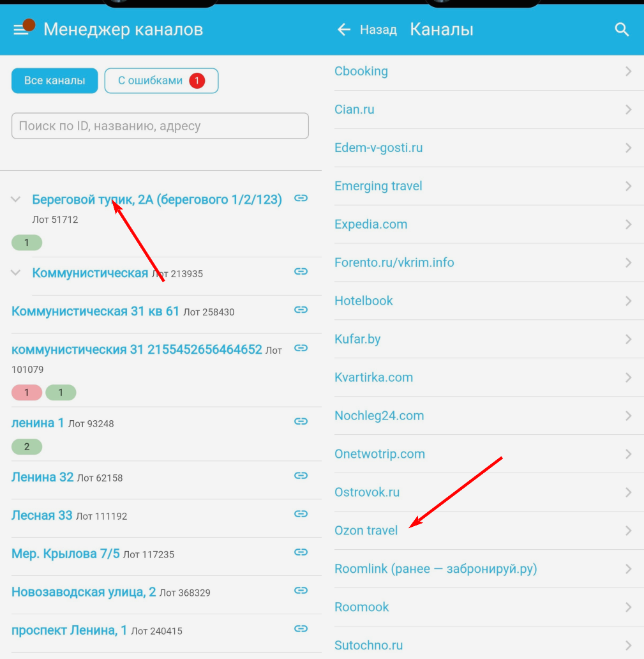The image size is (644, 659).
Task: Tap link icon for Лесная 33
Action: (301, 513)
